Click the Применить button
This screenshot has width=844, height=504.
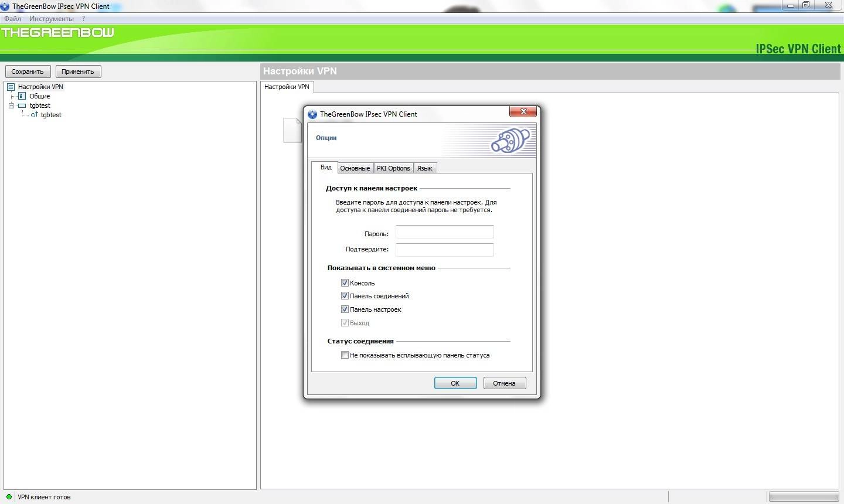click(78, 71)
